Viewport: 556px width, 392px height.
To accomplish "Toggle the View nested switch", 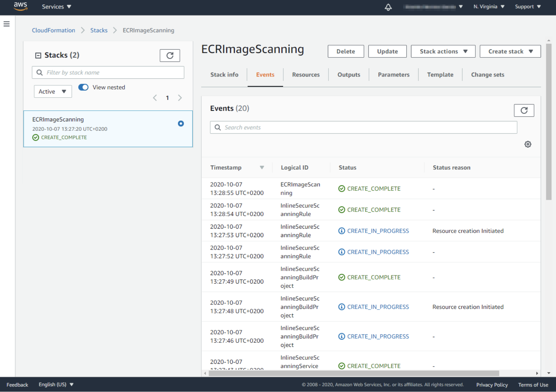I will pyautogui.click(x=83, y=87).
